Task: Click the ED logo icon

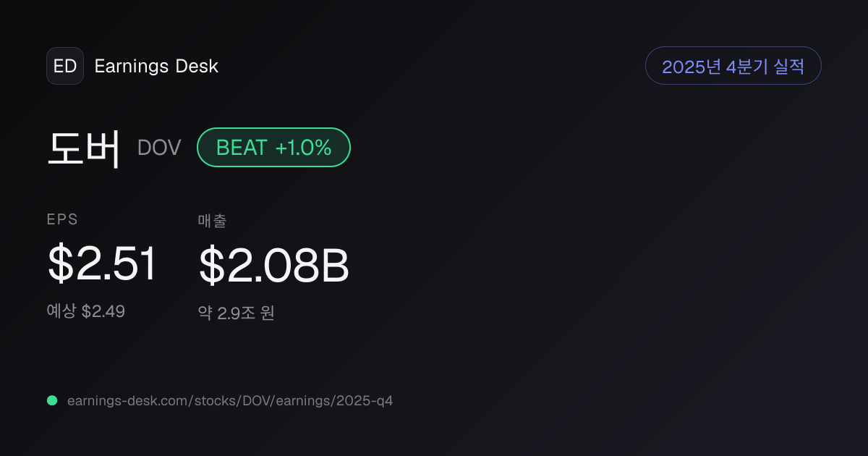Action: [65, 66]
